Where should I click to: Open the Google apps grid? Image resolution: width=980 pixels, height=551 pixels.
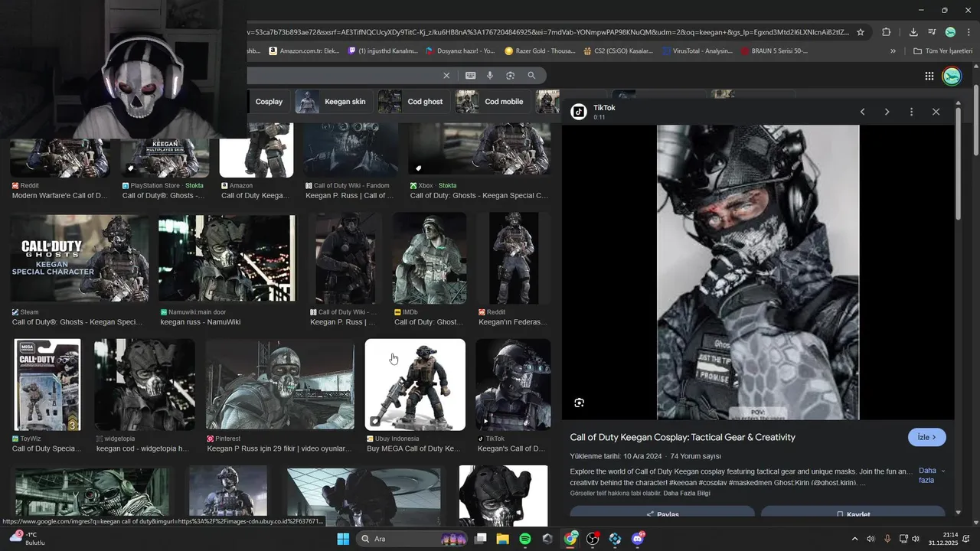tap(929, 76)
